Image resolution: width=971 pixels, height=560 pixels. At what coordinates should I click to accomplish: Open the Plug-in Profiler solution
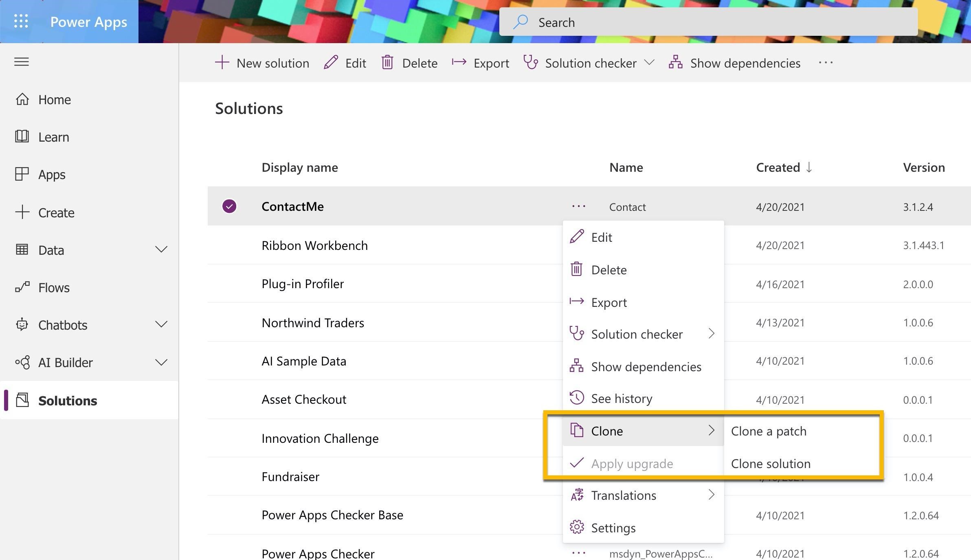(x=303, y=284)
